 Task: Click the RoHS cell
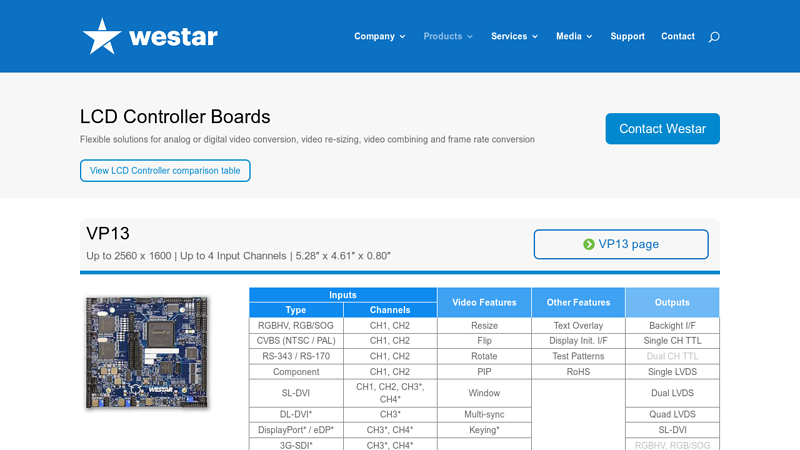pos(578,371)
